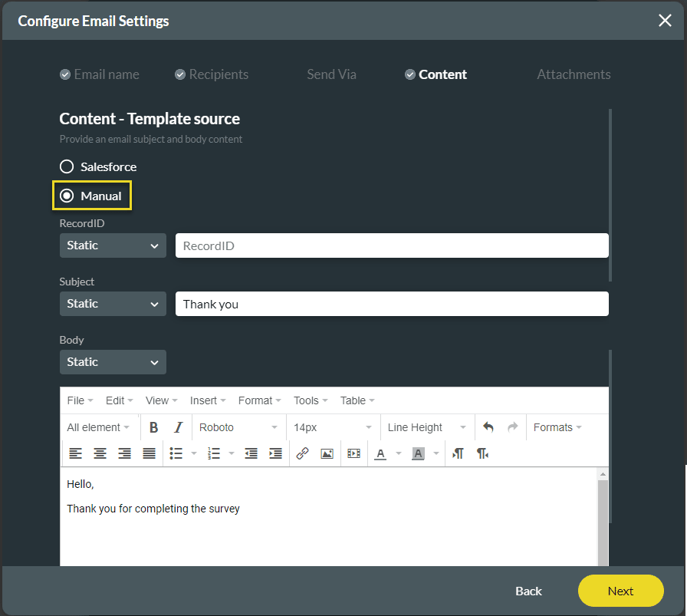Click the undo arrow icon
The image size is (687, 616).
[x=488, y=427]
